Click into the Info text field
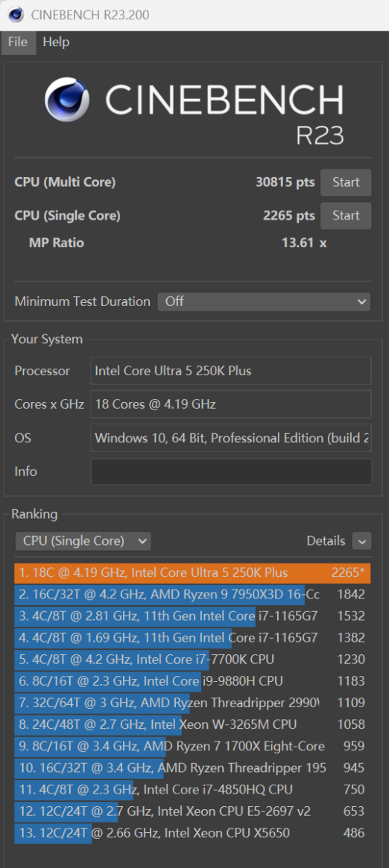This screenshot has width=389, height=868. pyautogui.click(x=231, y=472)
